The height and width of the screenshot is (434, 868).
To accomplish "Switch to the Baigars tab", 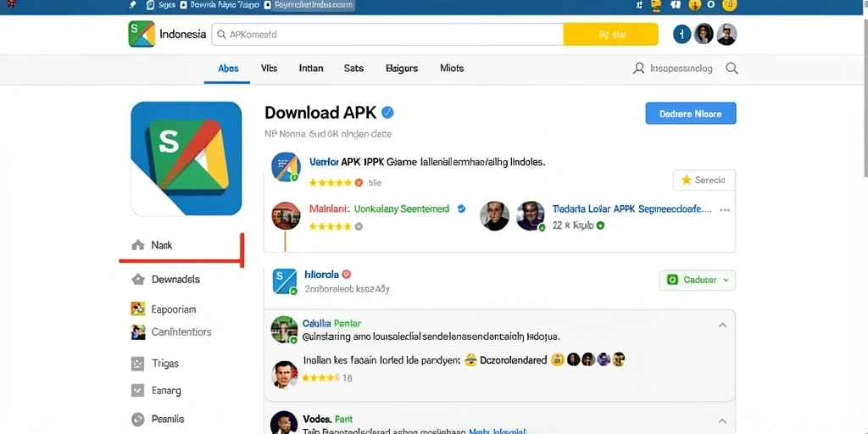I will [402, 68].
